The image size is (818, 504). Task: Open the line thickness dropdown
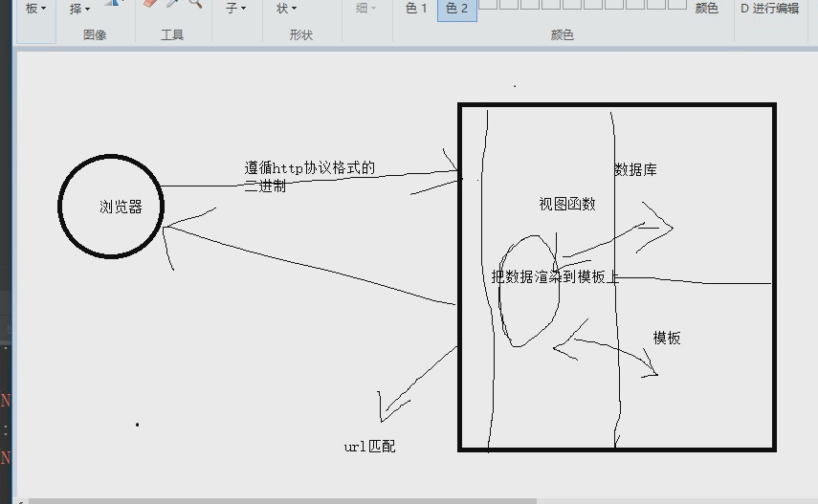click(365, 9)
